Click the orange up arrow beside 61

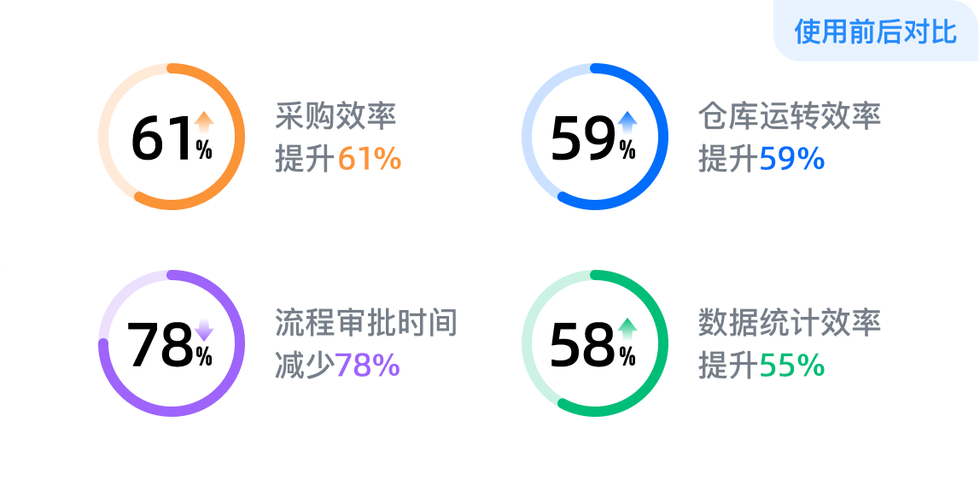204,123
